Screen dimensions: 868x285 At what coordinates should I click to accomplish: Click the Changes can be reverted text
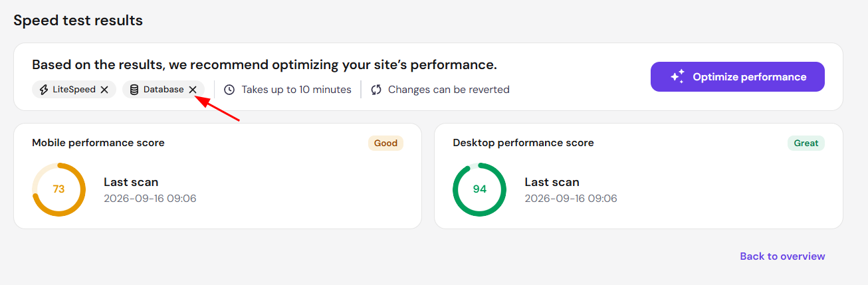[x=449, y=90]
